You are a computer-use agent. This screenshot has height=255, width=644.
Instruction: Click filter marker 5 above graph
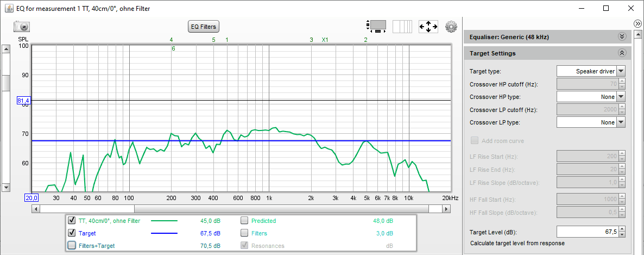click(x=213, y=40)
